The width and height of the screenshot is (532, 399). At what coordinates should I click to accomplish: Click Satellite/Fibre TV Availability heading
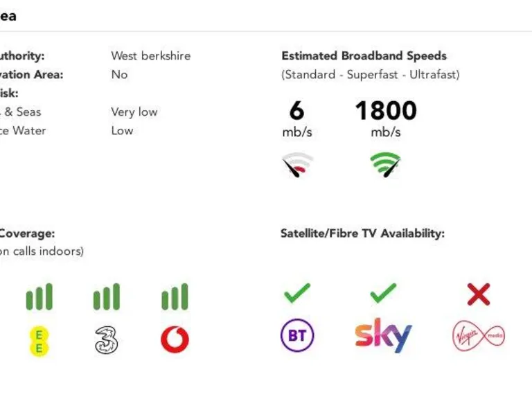[x=362, y=233]
